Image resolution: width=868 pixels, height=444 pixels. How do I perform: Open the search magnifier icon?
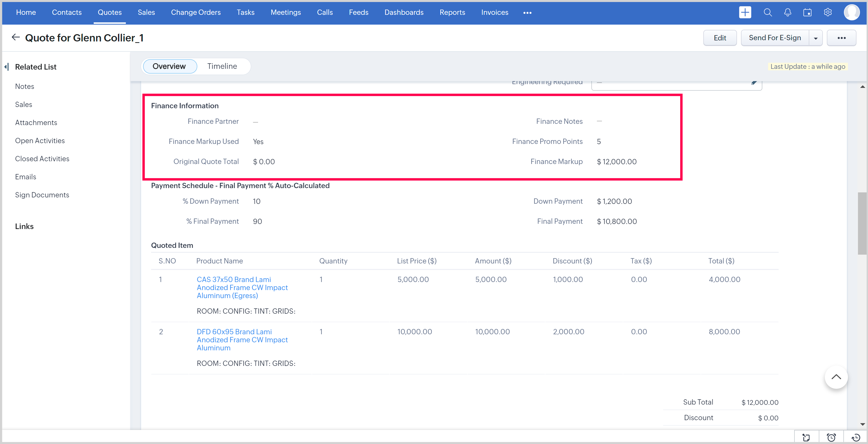point(768,13)
